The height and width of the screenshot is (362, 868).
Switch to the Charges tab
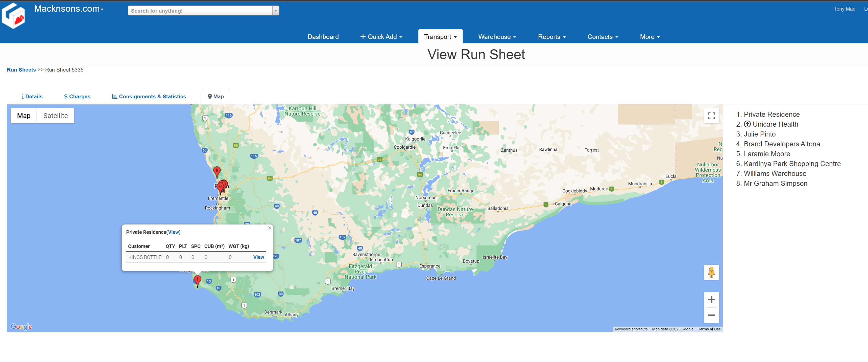tap(77, 96)
